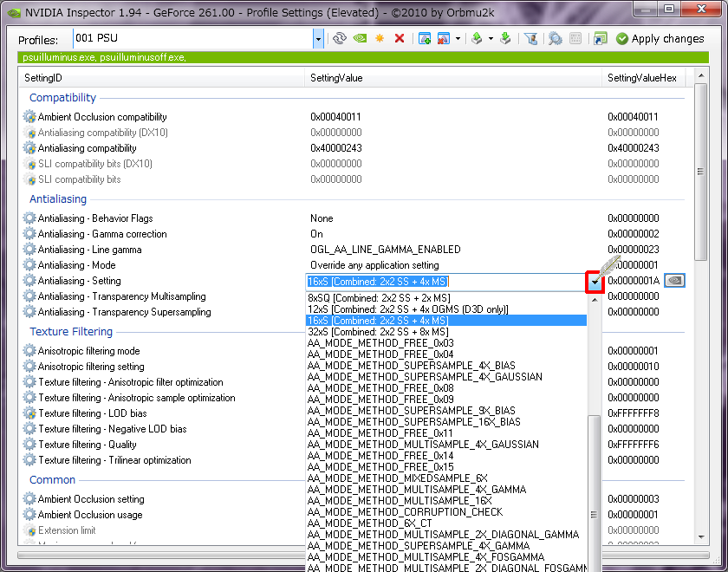The height and width of the screenshot is (572, 728).
Task: Select 12xS [Combined: 2x2 SS + 4x OGMS]
Action: 446,309
